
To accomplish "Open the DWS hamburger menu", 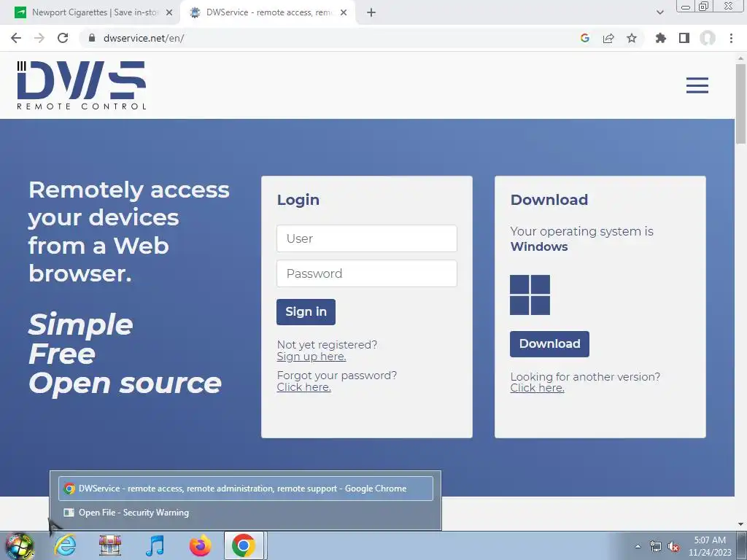I will click(x=697, y=85).
